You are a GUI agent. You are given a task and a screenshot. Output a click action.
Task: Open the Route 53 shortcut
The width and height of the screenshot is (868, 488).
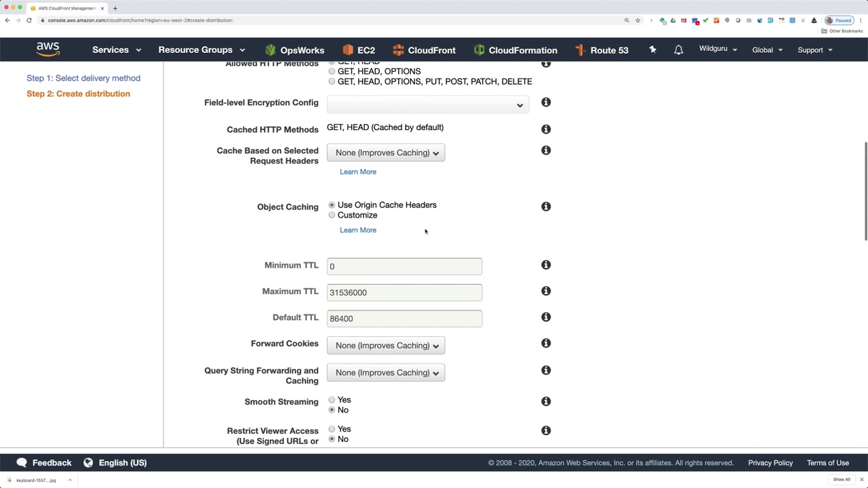(x=601, y=50)
